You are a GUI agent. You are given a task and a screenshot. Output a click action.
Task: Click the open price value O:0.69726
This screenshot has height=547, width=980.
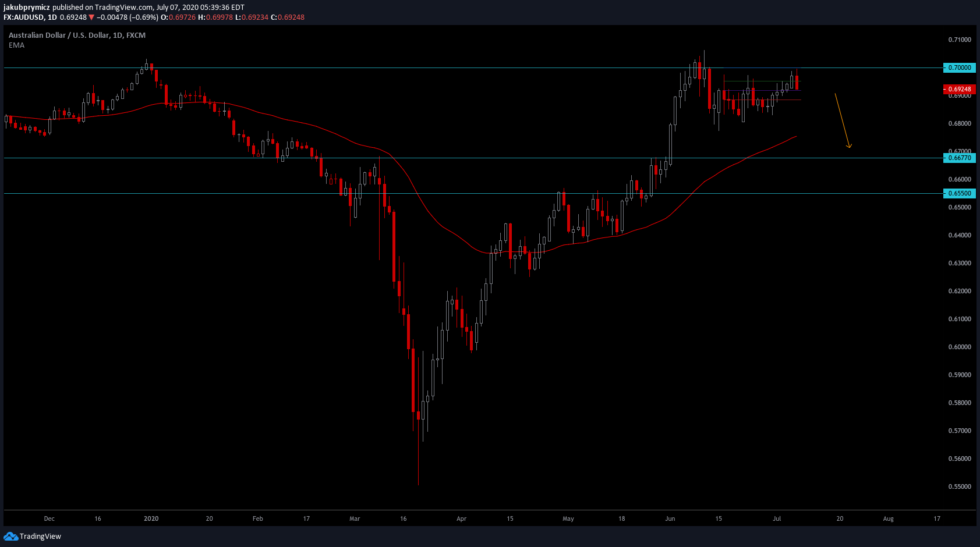(178, 17)
